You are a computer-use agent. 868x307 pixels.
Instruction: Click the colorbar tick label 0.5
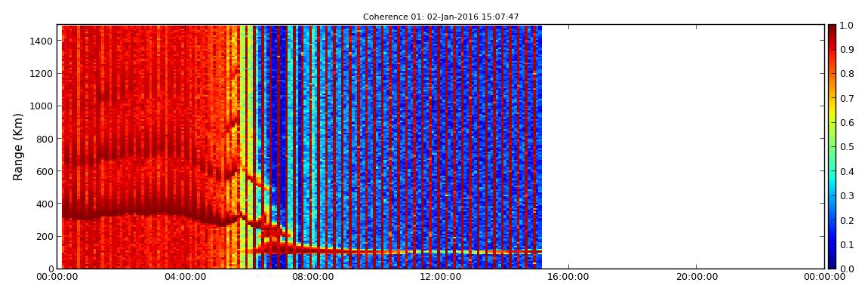point(848,147)
